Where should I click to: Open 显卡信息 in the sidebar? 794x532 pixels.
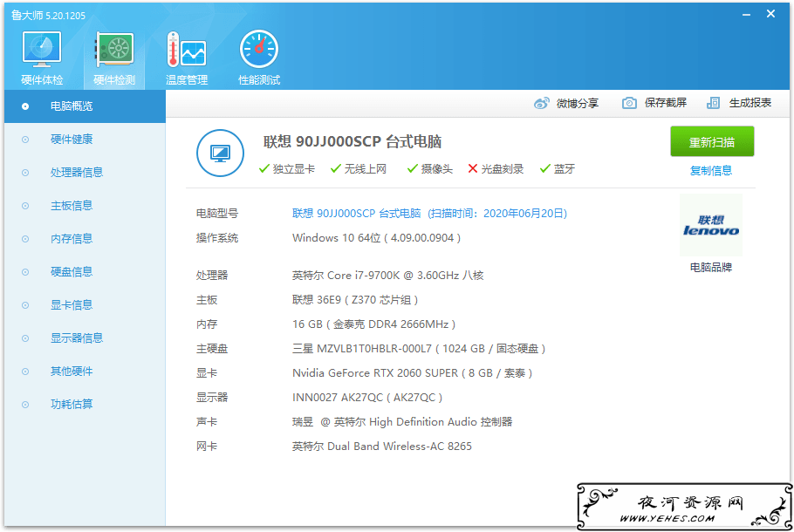[85, 305]
